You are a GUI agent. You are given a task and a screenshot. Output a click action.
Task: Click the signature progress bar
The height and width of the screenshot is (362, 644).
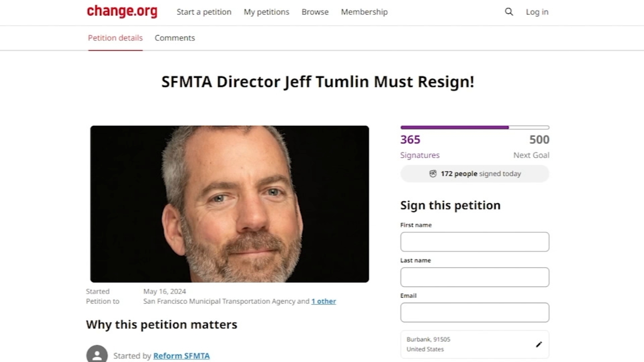click(475, 128)
